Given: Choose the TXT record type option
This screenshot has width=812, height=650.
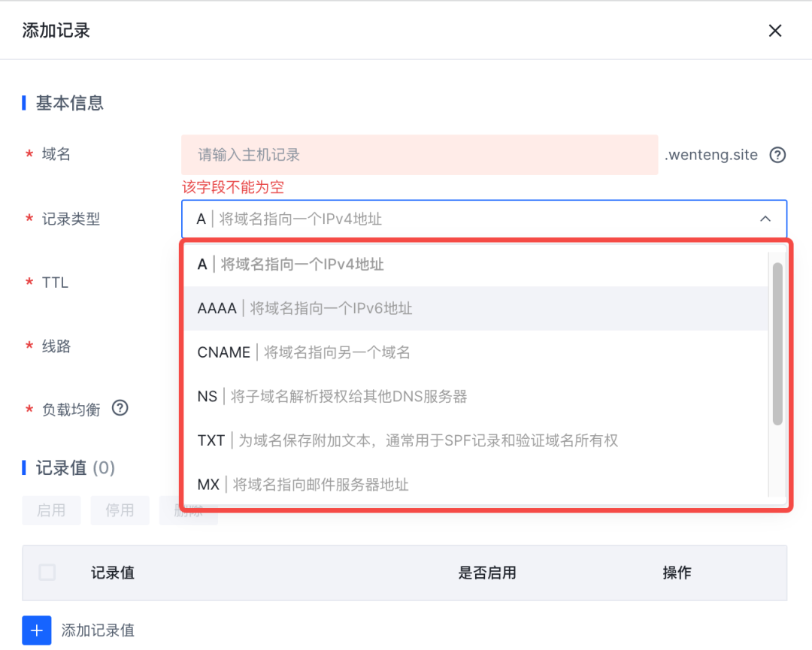Looking at the screenshot, I should point(407,440).
